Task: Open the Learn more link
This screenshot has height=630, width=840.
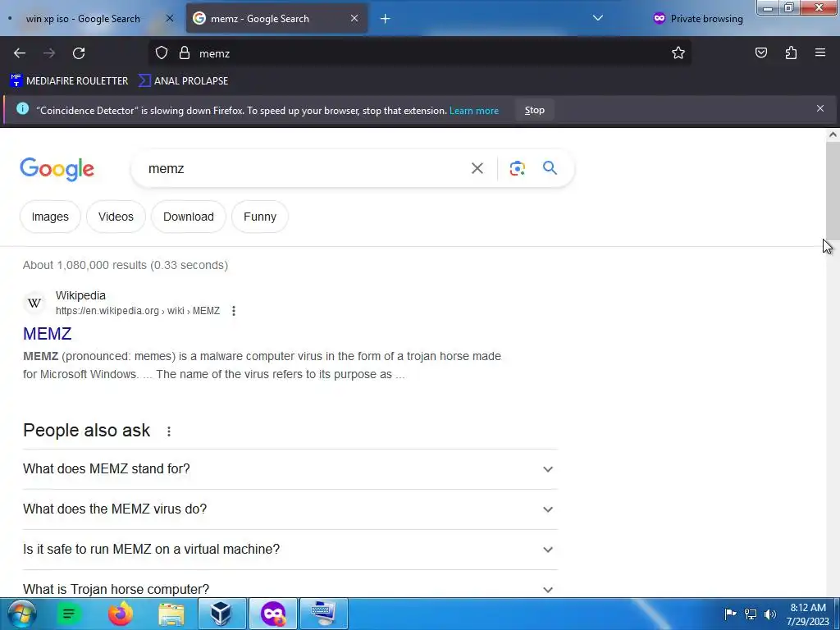Action: [474, 111]
